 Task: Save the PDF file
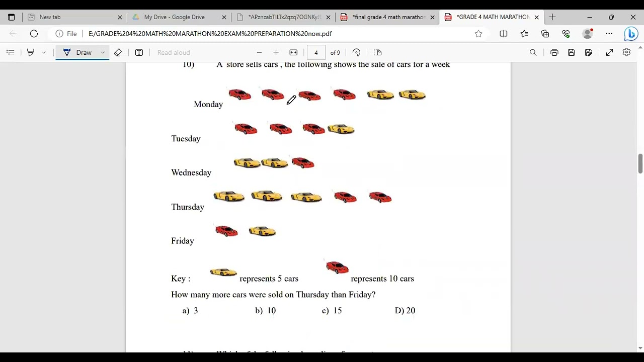pyautogui.click(x=572, y=52)
